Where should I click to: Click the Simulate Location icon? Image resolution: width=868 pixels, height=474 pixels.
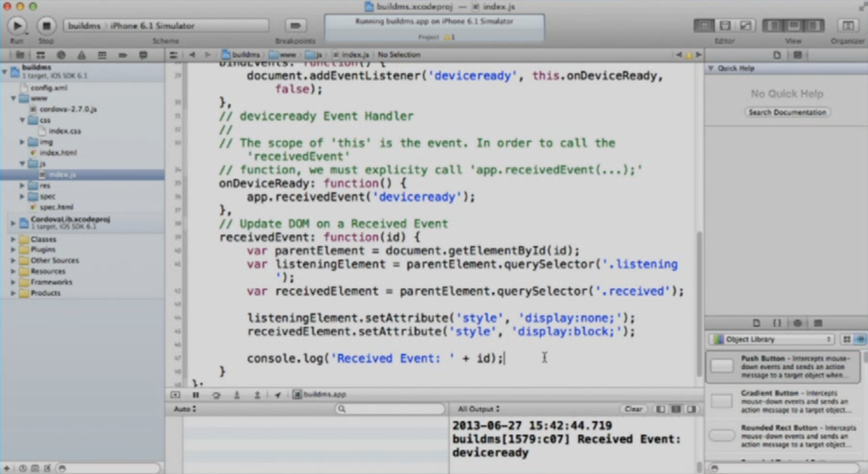[x=277, y=395]
